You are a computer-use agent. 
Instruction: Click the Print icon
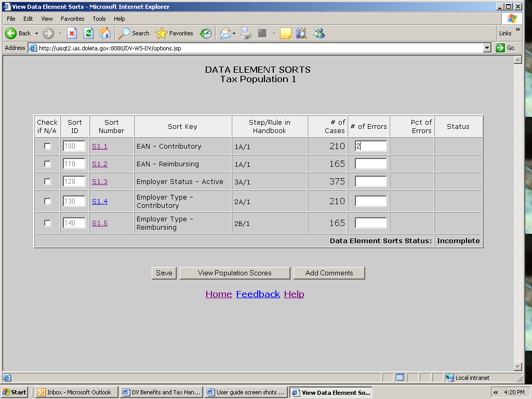pos(246,33)
